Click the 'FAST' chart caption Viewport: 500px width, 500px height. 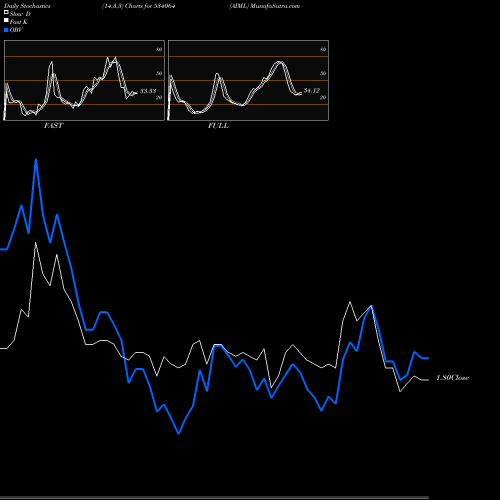click(x=53, y=126)
